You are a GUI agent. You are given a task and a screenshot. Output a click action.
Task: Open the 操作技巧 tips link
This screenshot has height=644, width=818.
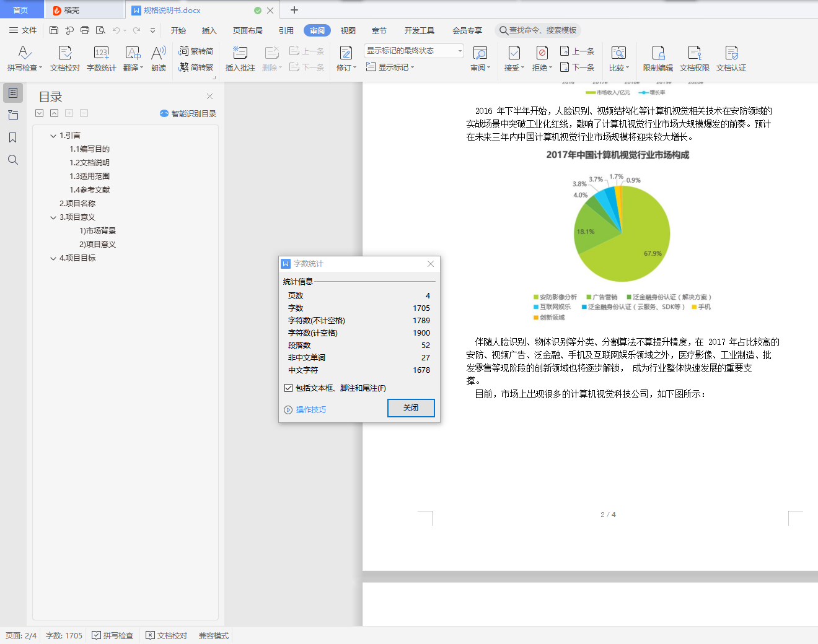pos(306,410)
